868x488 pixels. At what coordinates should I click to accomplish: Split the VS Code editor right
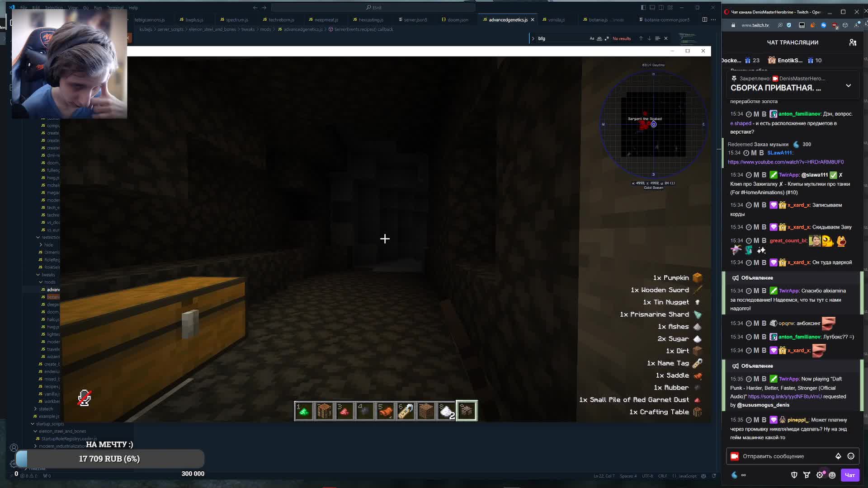click(704, 19)
